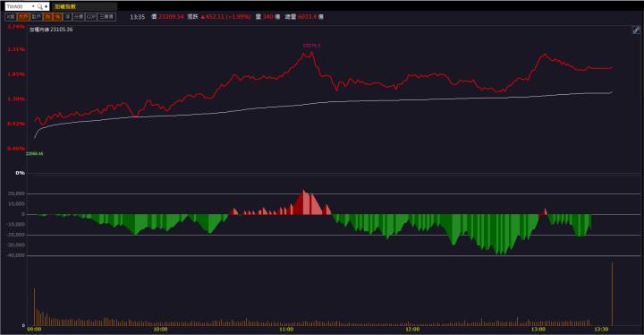Open the chart settings wrench icon
Screen dimensions: 644x335
coord(636,30)
